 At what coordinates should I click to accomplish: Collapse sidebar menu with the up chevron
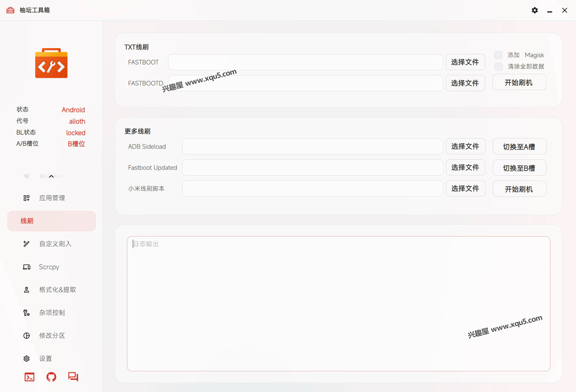51,177
